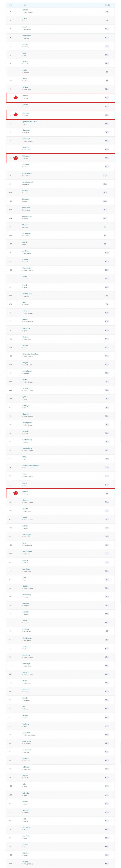Viewport: 121px width, 868px height.
Task: Click the maple leaf icon beside Toronto
Action: click(x=16, y=98)
